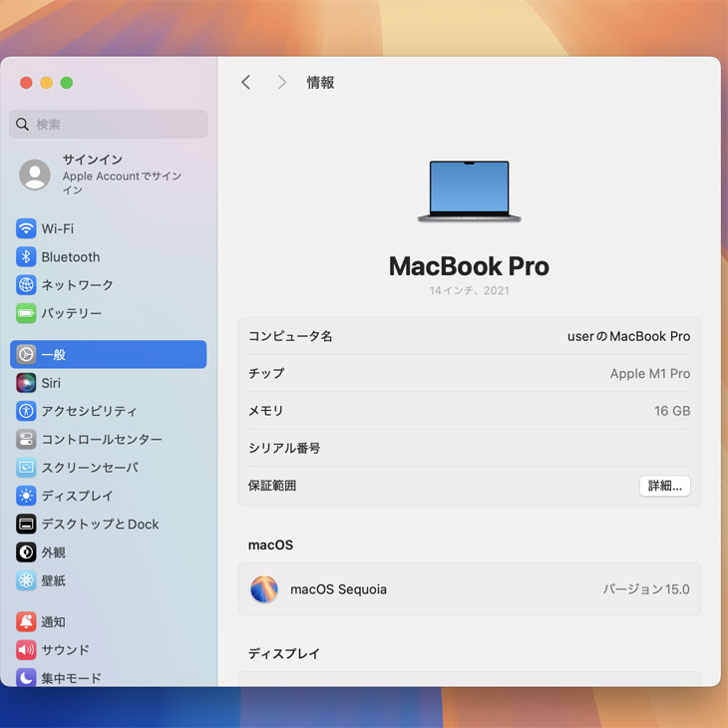Click the MacBook Pro laptop image
The width and height of the screenshot is (728, 728).
coord(469,191)
